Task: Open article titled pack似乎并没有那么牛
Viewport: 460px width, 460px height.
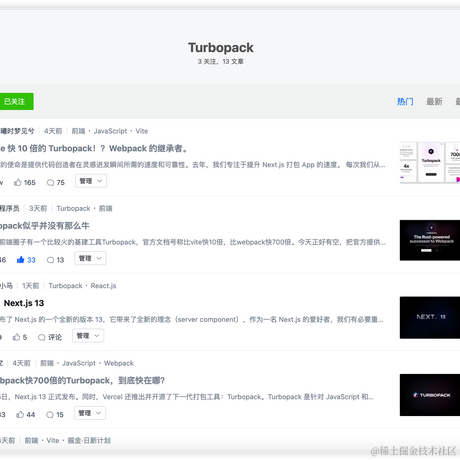Action: [45, 226]
